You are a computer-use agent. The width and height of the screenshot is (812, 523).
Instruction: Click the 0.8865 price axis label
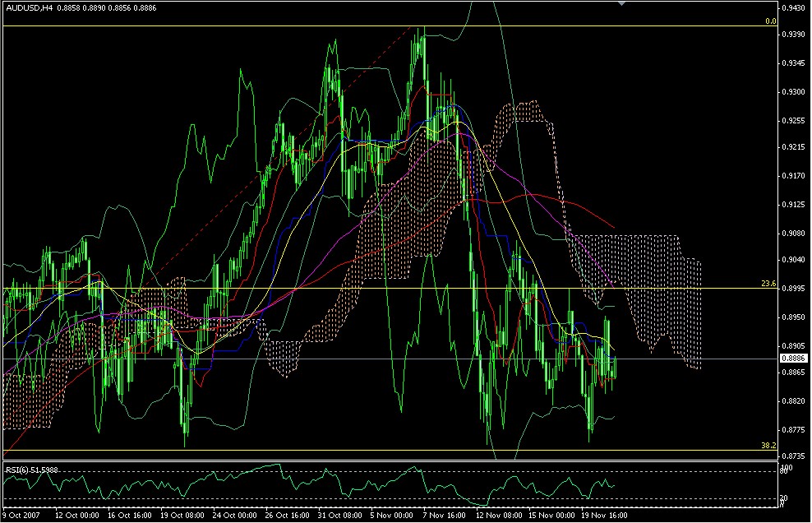tap(793, 373)
